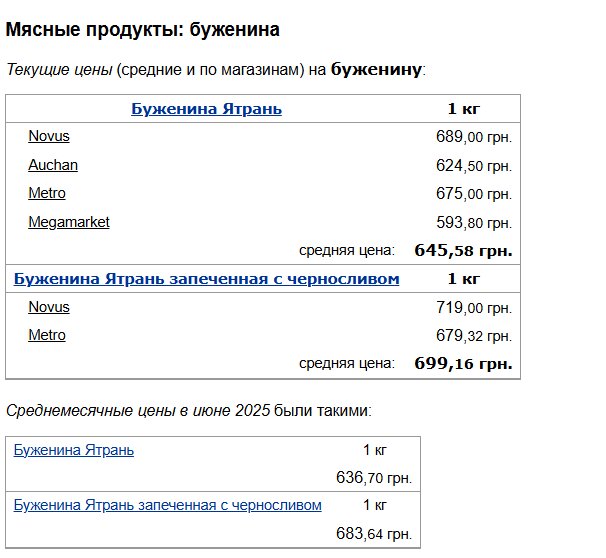Click the text Текущие цены
The width and height of the screenshot is (606, 558).
click(59, 70)
